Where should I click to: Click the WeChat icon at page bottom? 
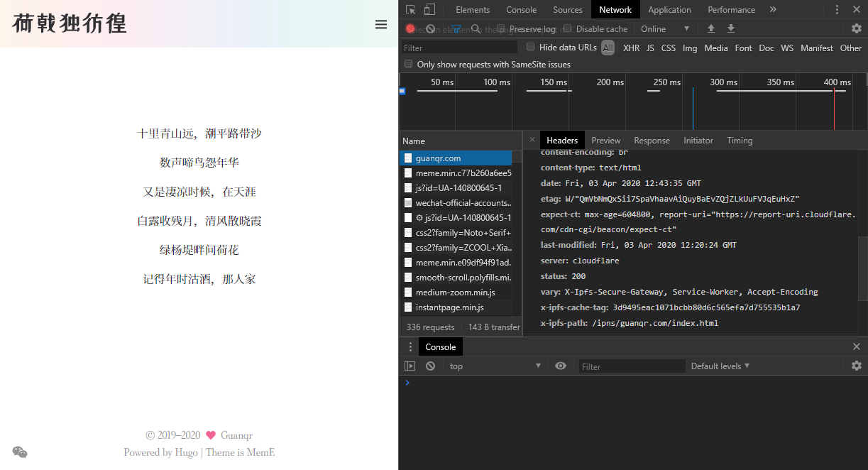(20, 452)
